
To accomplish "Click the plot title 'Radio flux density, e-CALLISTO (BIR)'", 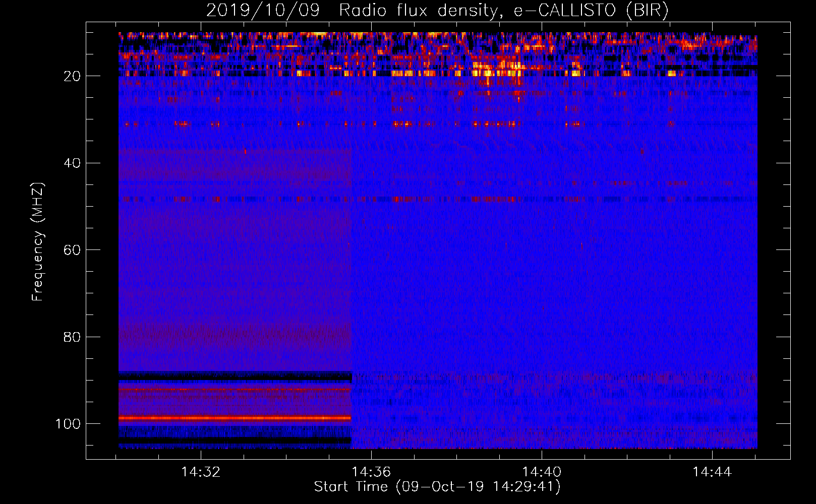I will point(503,10).
